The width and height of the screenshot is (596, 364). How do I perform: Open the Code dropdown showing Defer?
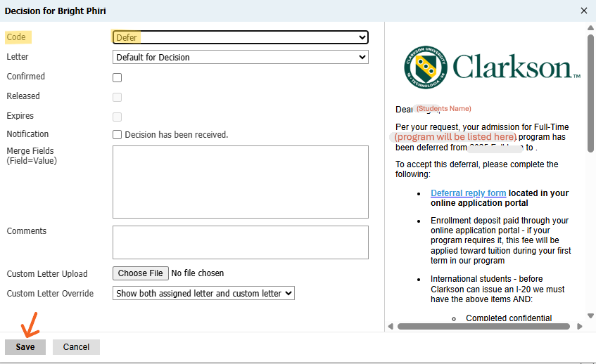240,37
